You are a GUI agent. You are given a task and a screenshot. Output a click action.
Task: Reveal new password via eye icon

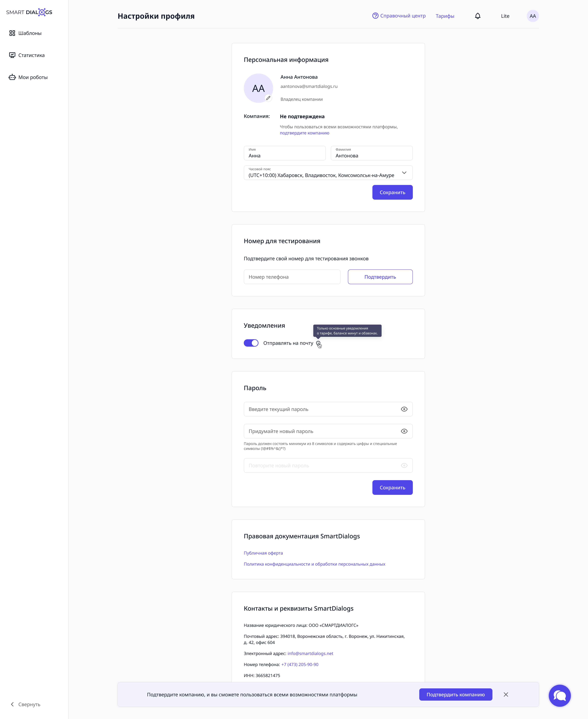point(404,431)
